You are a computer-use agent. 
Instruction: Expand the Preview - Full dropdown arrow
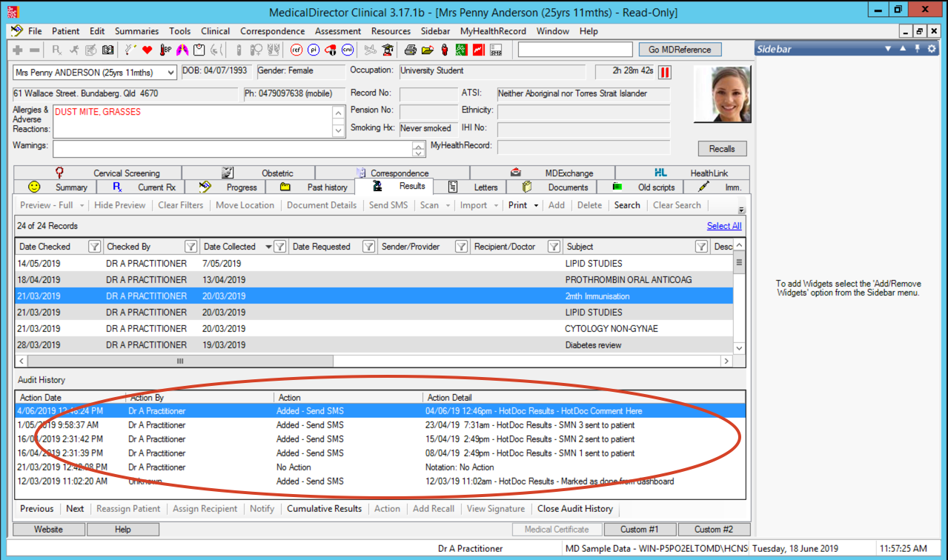82,205
